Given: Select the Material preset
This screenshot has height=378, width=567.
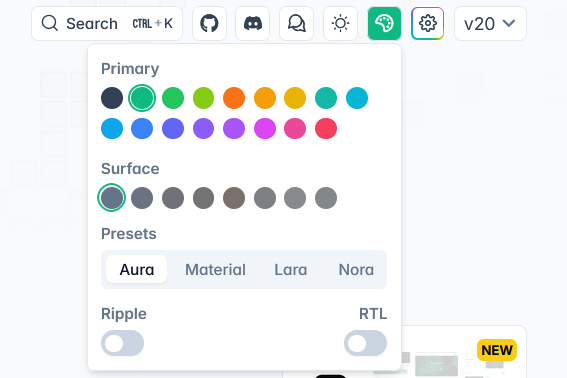Looking at the screenshot, I should 215,269.
